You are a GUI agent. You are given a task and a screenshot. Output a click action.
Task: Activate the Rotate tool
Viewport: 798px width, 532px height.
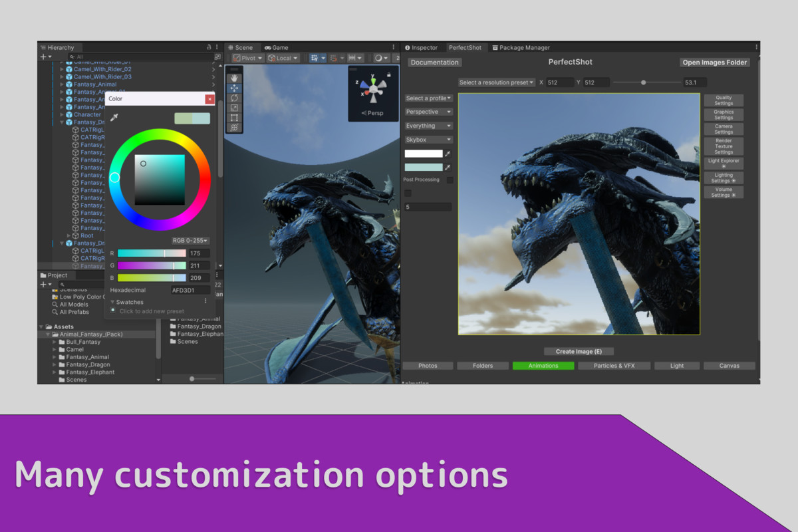pyautogui.click(x=234, y=97)
